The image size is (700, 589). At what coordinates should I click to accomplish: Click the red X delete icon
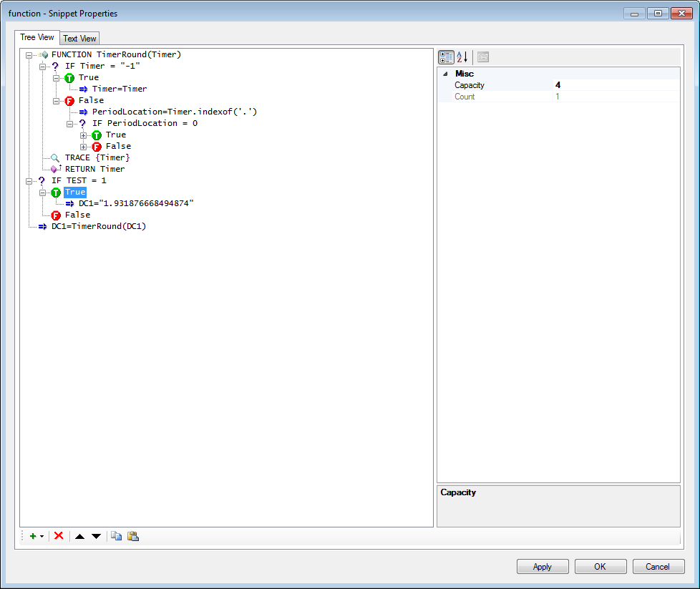(59, 536)
